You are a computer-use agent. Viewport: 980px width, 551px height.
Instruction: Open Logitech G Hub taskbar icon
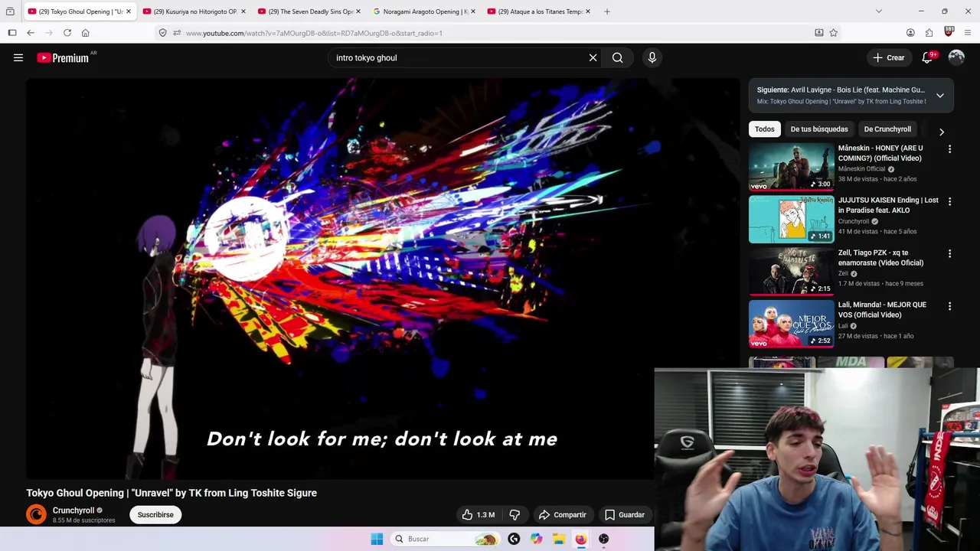coord(514,539)
